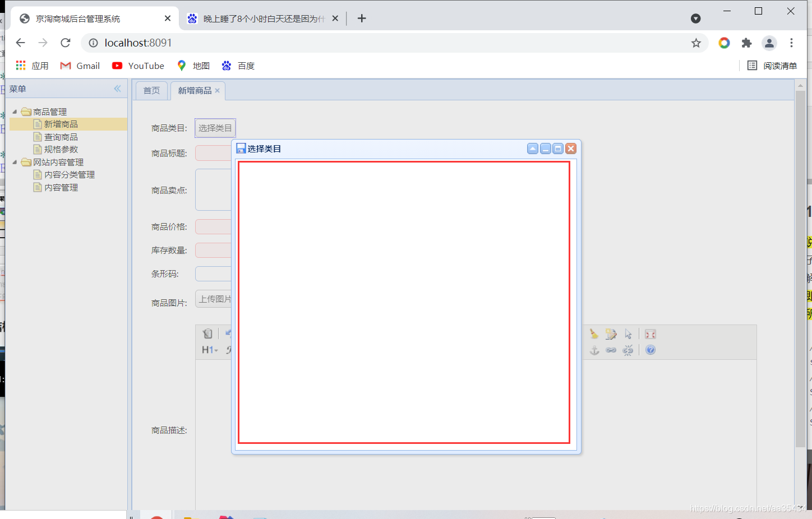Open the H1 heading dropdown in editor
Image resolution: width=812 pixels, height=519 pixels.
click(210, 350)
